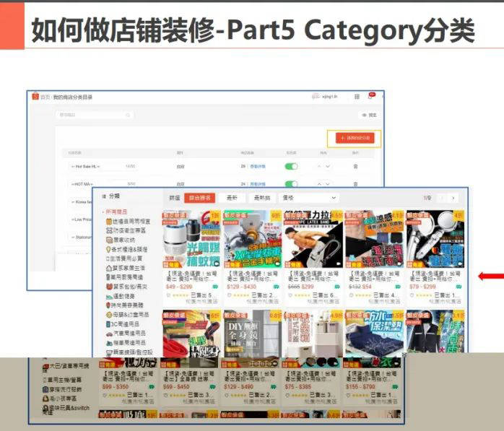Open the notifications bell with red badge
Image resolution: width=504 pixels, height=431 pixels.
(370, 96)
